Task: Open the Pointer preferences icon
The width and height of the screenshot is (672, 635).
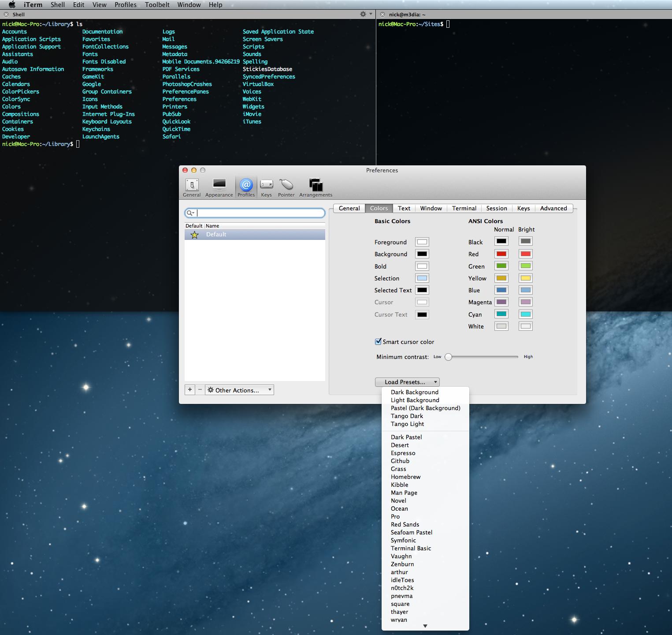Action: pos(286,185)
